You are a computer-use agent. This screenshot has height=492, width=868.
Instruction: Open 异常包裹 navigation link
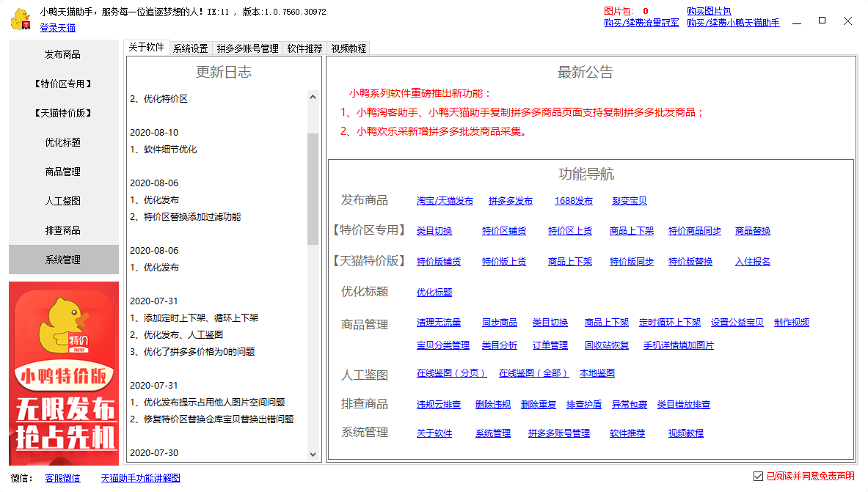coord(630,405)
